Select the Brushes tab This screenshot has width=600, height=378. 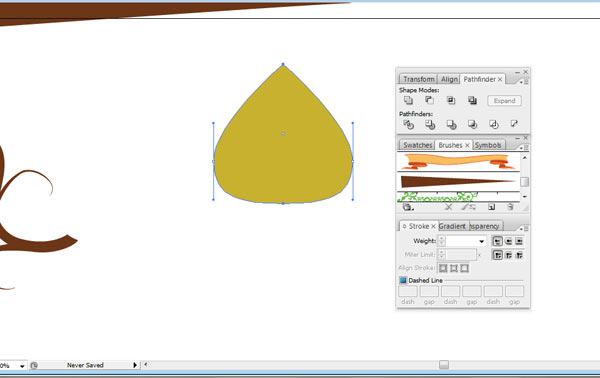[450, 145]
